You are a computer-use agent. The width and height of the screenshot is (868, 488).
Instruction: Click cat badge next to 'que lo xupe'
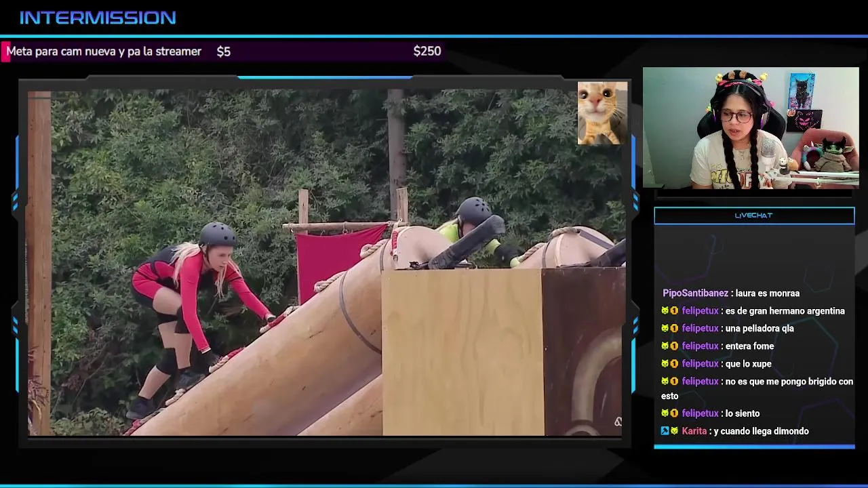[665, 364]
